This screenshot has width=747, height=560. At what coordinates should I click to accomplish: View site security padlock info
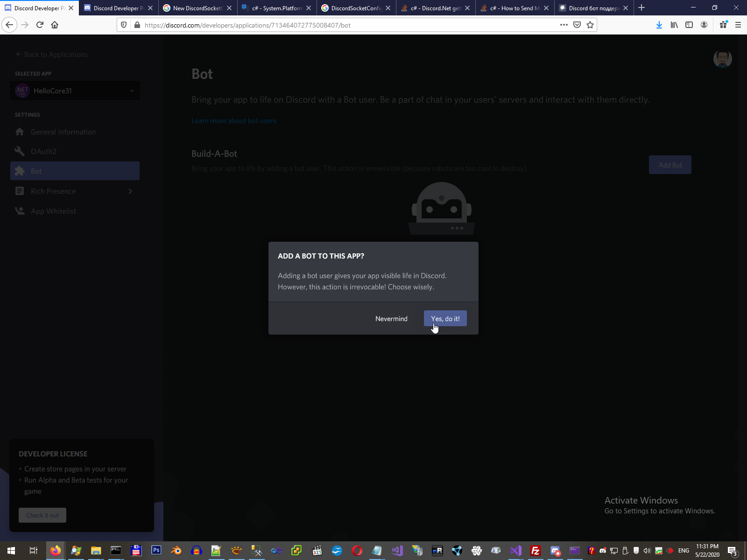tap(137, 25)
